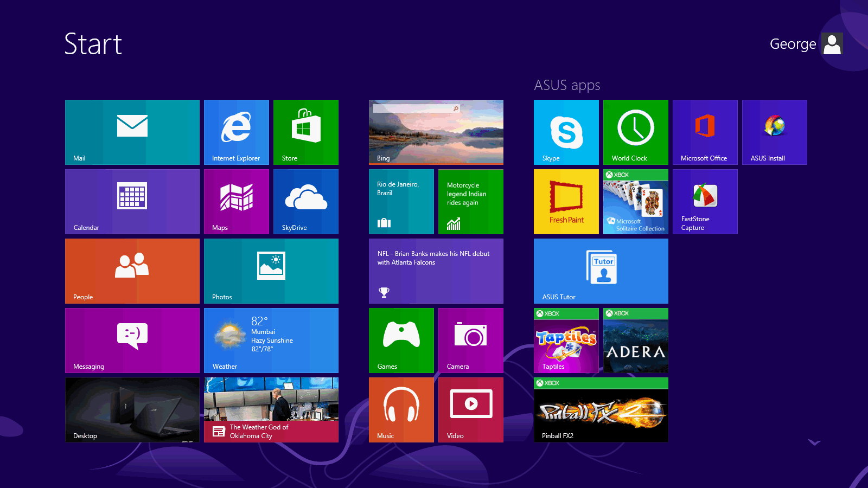The width and height of the screenshot is (868, 488).
Task: Open ASUS Install tile
Action: 775,132
